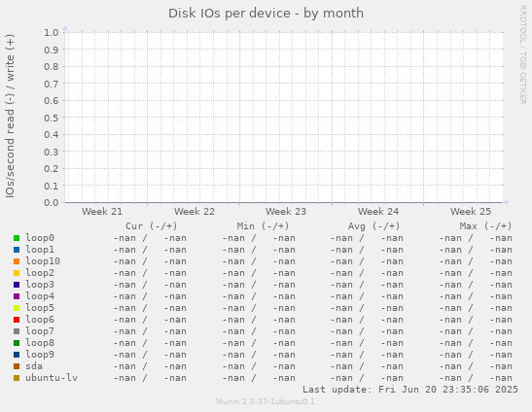Click the Week 25 axis label
This screenshot has height=412, width=532.
point(471,212)
